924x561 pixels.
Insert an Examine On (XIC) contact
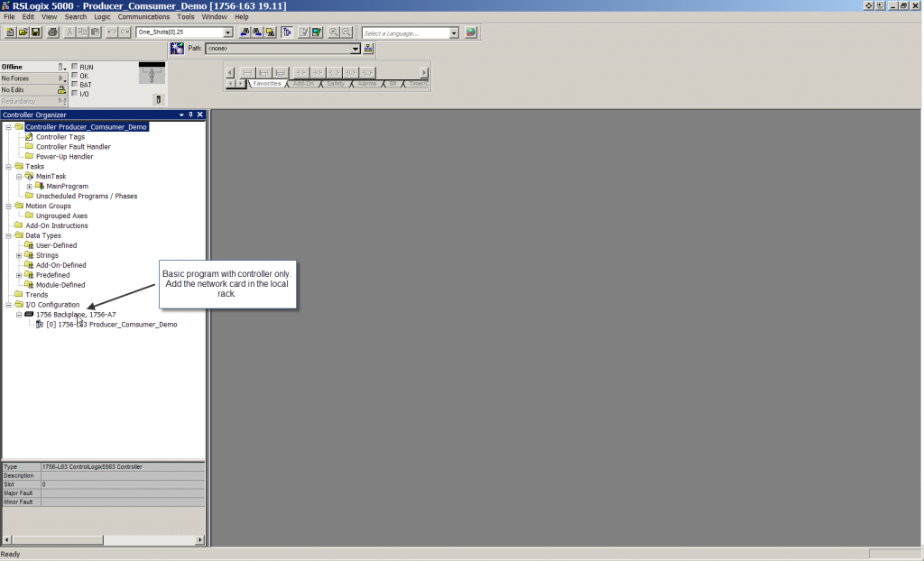coord(301,72)
